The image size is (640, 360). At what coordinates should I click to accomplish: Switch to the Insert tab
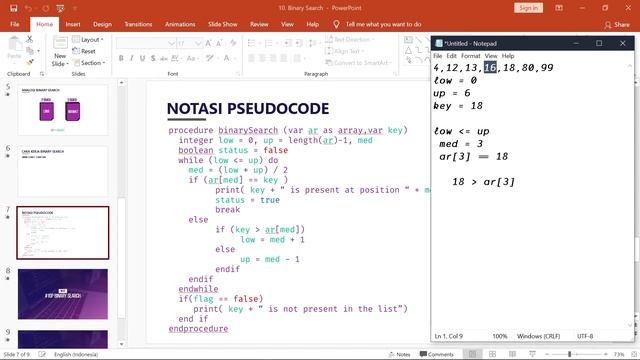[x=73, y=24]
